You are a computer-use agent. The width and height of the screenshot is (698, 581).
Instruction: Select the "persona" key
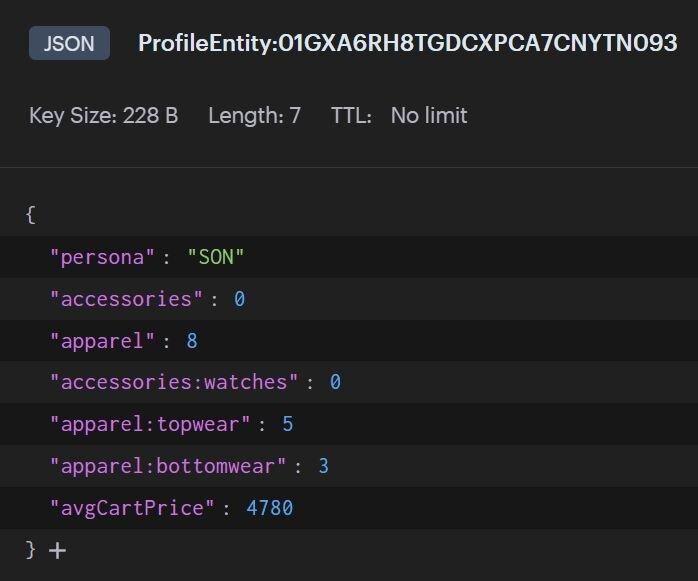pos(102,257)
